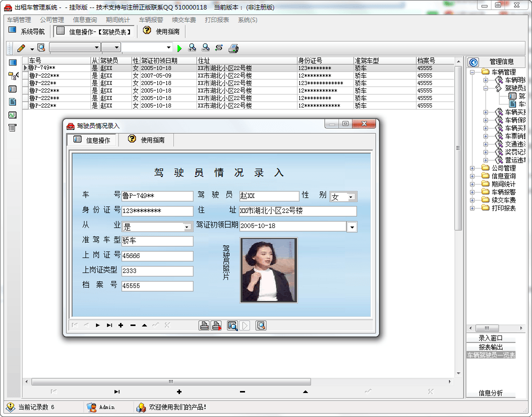The height and width of the screenshot is (417, 532).
Task: Collapse the 车辆管理 tree node
Action: [472, 72]
